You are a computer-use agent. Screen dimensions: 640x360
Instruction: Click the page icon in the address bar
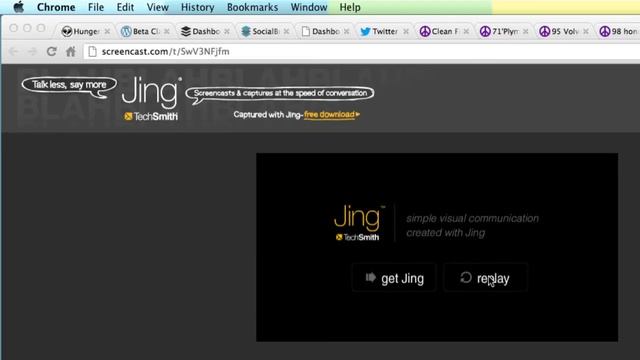pos(92,51)
